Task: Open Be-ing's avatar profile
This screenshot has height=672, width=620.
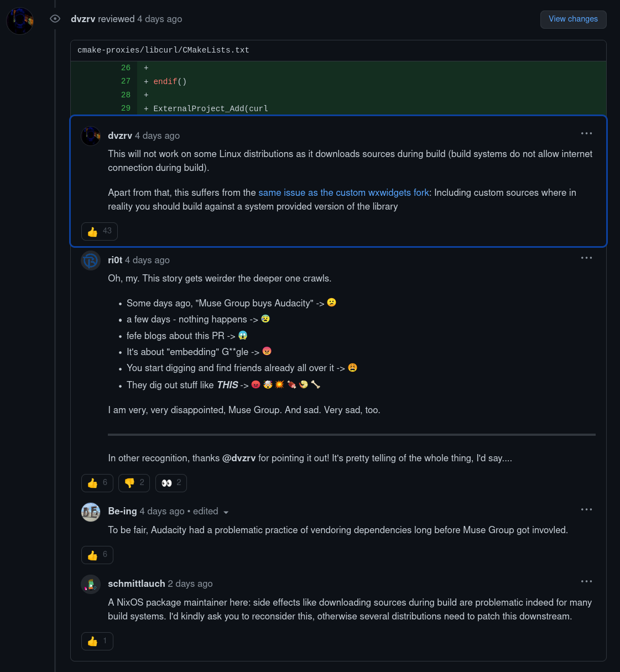Action: click(x=91, y=512)
